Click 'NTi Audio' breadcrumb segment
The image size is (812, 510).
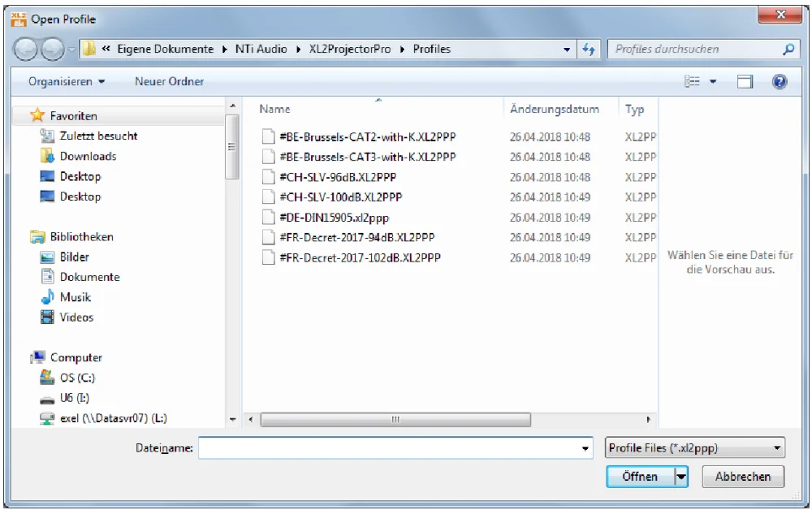pyautogui.click(x=261, y=50)
